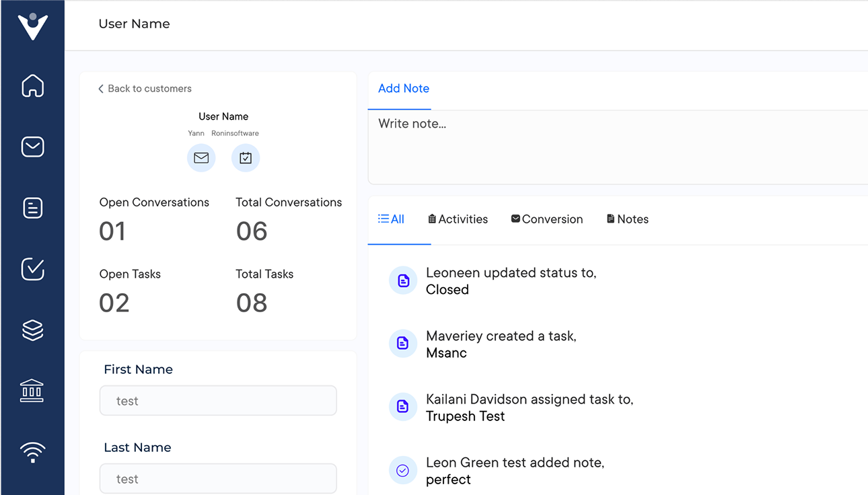Click the 'Msanc' task name
868x495 pixels.
point(446,353)
